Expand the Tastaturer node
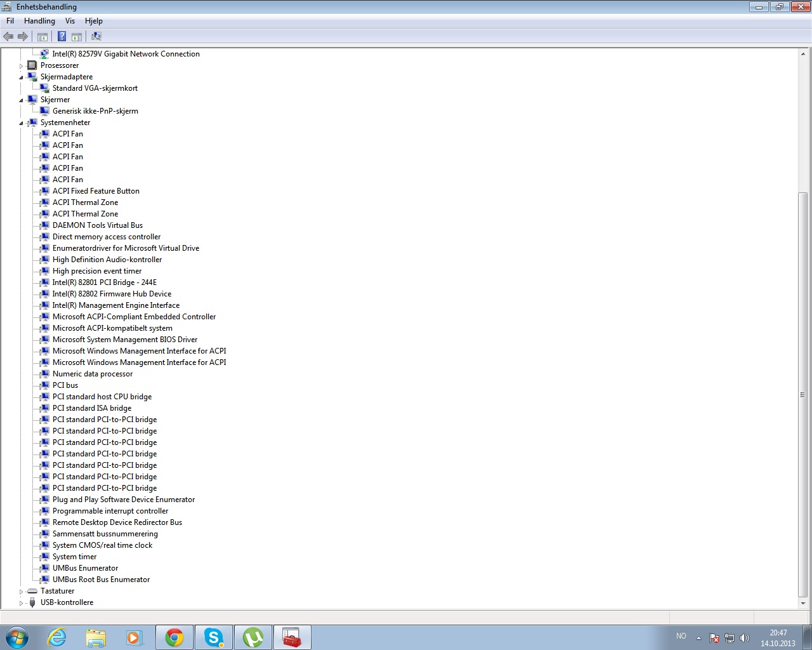The height and width of the screenshot is (650, 812). [21, 592]
